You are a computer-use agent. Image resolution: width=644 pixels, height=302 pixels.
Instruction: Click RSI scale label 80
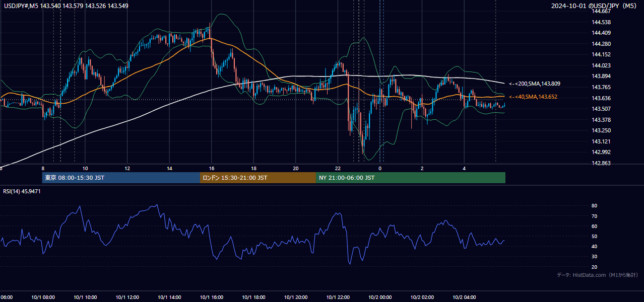point(595,206)
